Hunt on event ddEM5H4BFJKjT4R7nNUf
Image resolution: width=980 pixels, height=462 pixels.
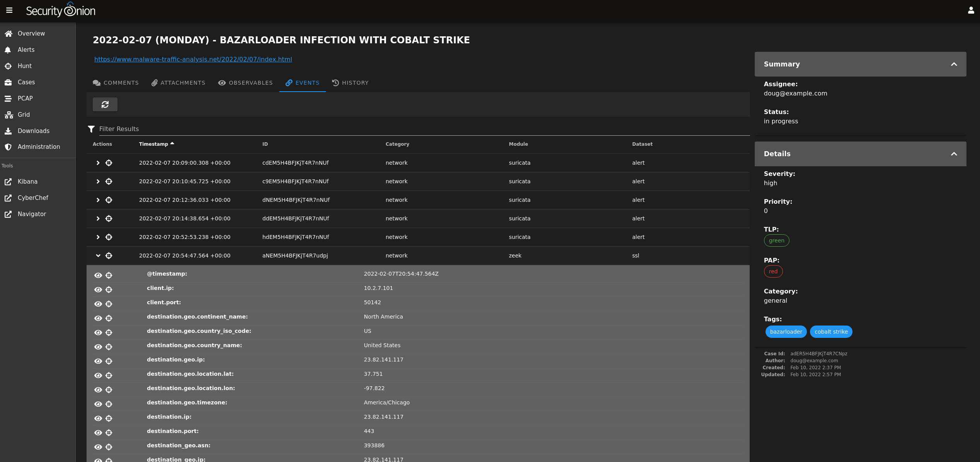click(x=109, y=219)
